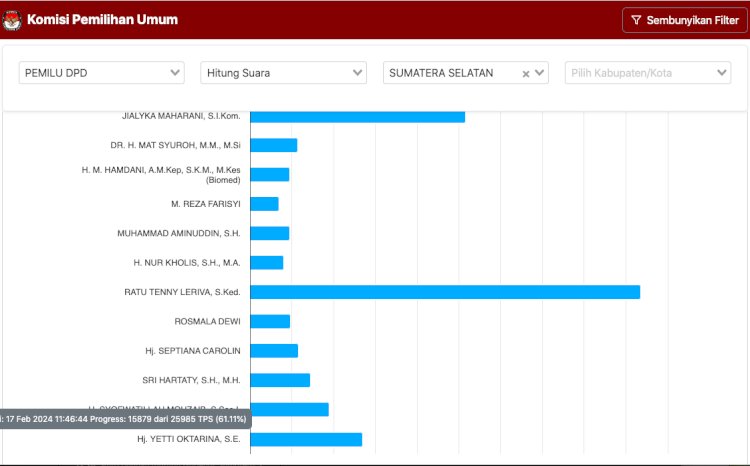
Task: Click the SRI HARTATY bar
Action: click(280, 380)
